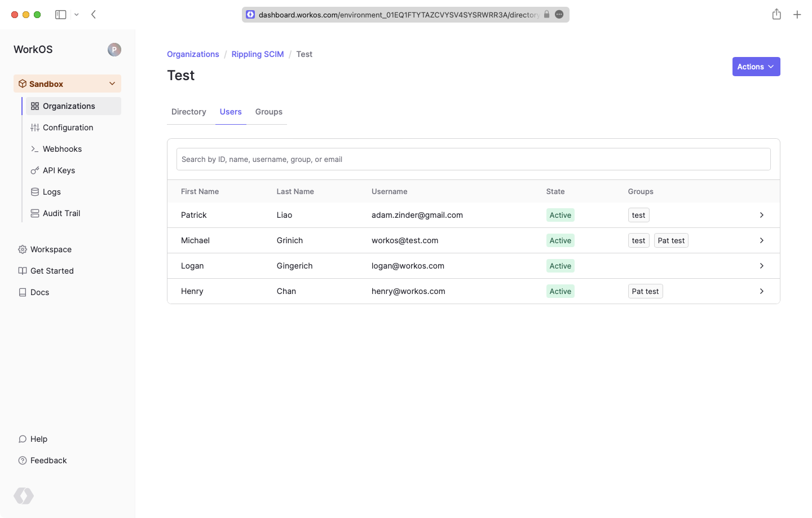Switch to the Groups tab
This screenshot has width=812, height=518.
tap(268, 112)
